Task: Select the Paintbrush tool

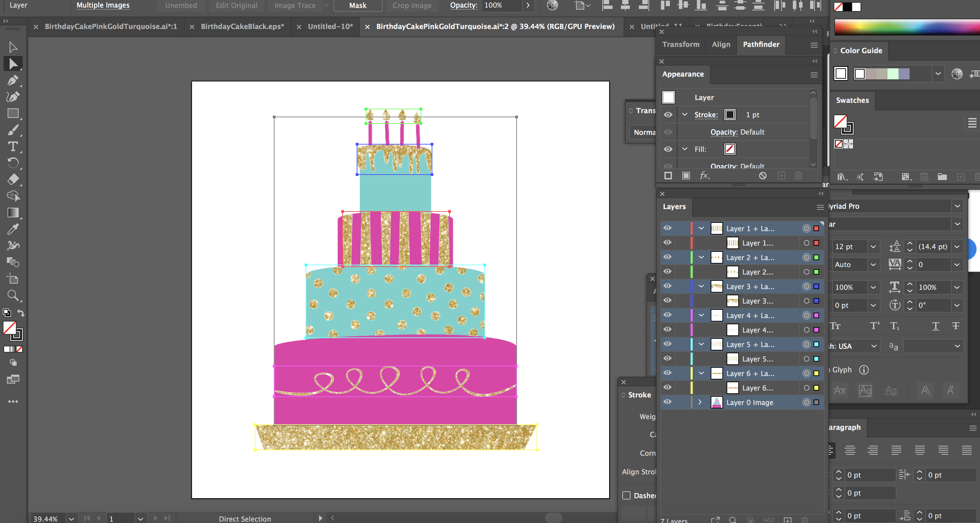Action: (12, 130)
